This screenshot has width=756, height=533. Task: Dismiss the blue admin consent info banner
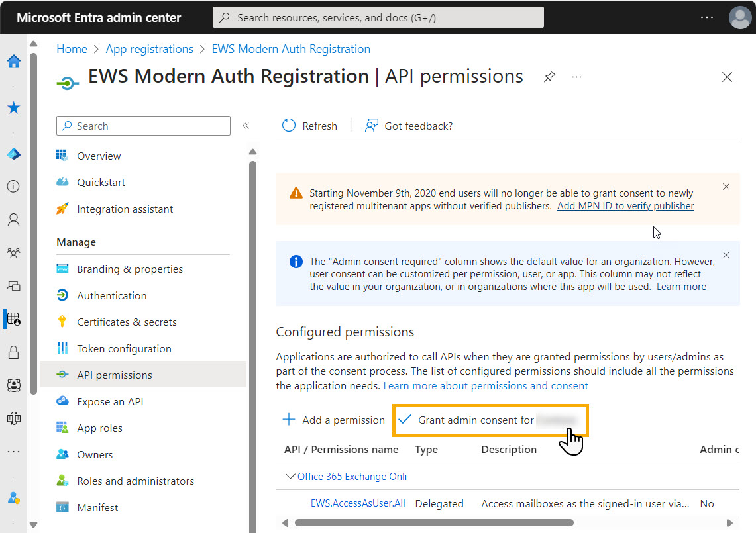(x=726, y=255)
